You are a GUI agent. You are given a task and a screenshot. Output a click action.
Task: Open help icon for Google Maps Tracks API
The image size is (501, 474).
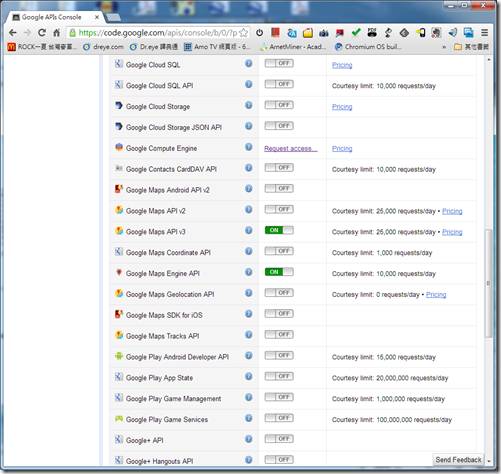pyautogui.click(x=249, y=335)
